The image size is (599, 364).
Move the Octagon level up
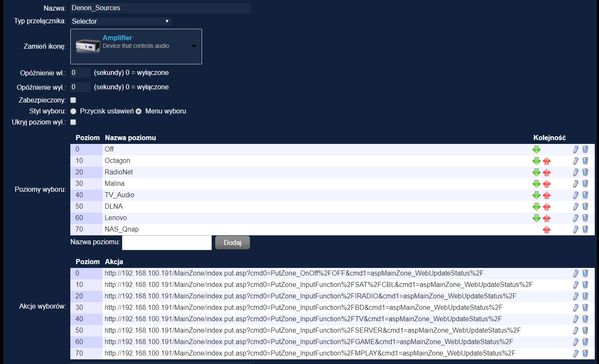[546, 161]
